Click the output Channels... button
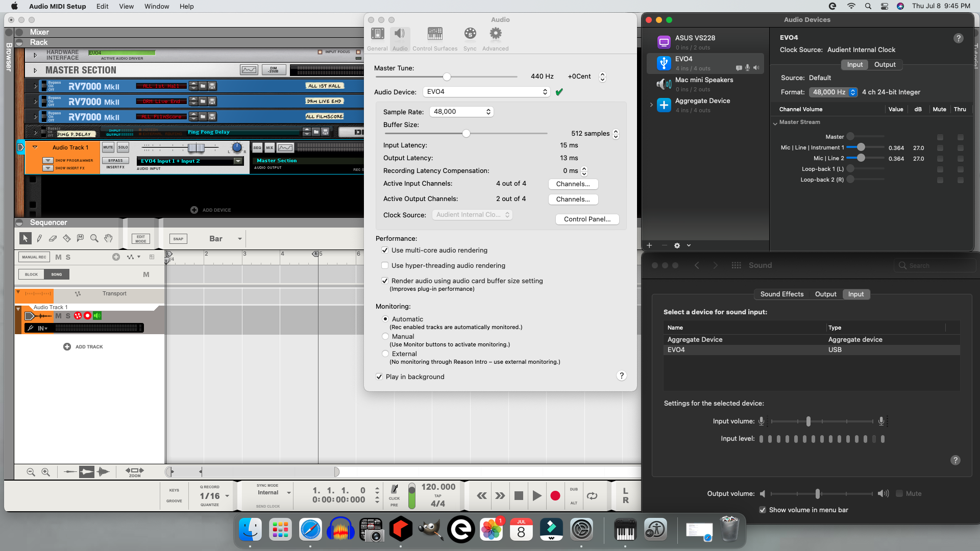 coord(573,199)
